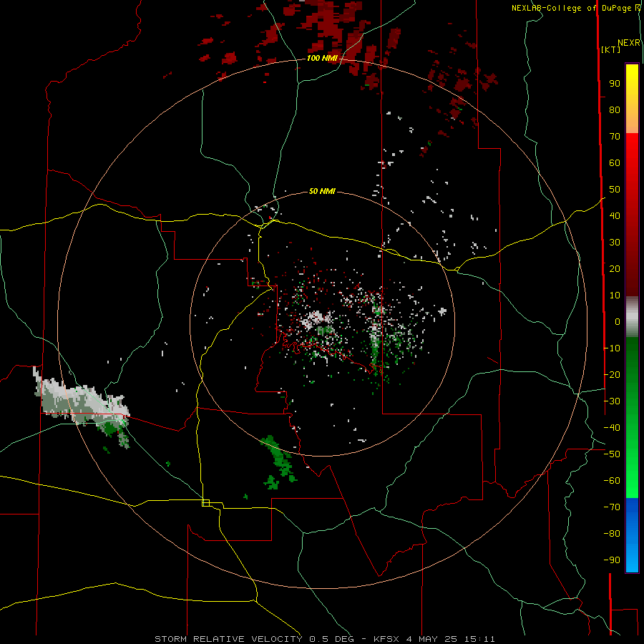Viewport: 644px width, 644px height.
Task: Click the 10 value on the velocity scale
Action: (615, 296)
